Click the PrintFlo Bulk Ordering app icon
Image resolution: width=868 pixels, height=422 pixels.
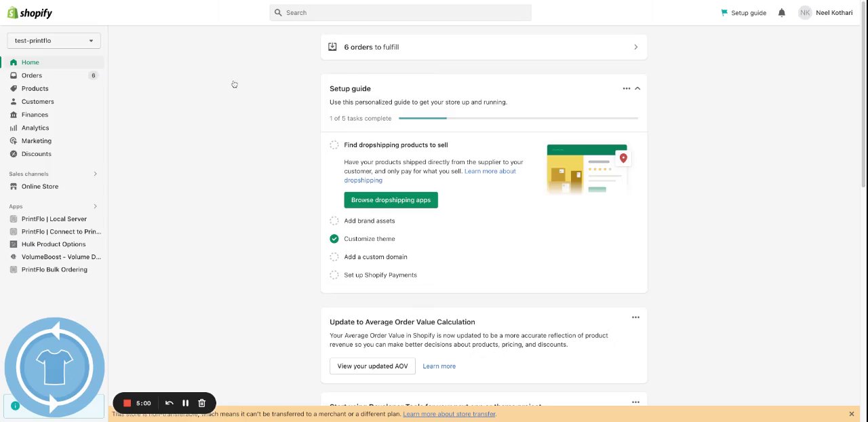[14, 269]
